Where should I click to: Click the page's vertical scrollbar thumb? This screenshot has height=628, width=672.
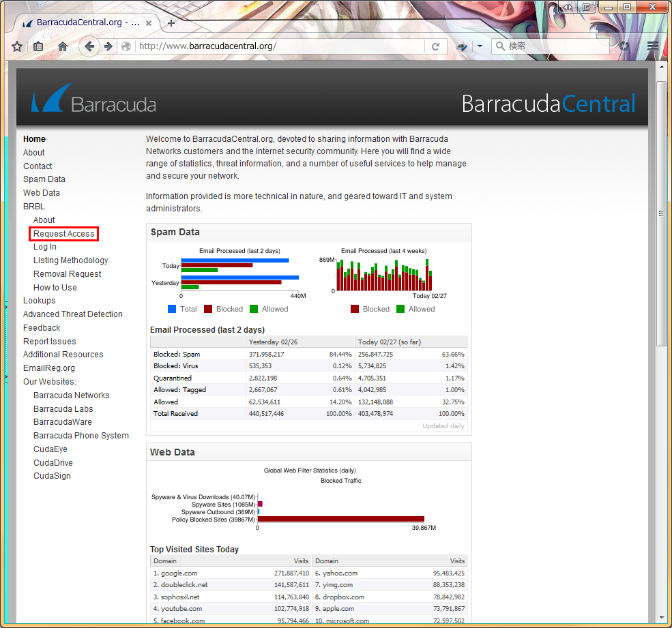[660, 211]
